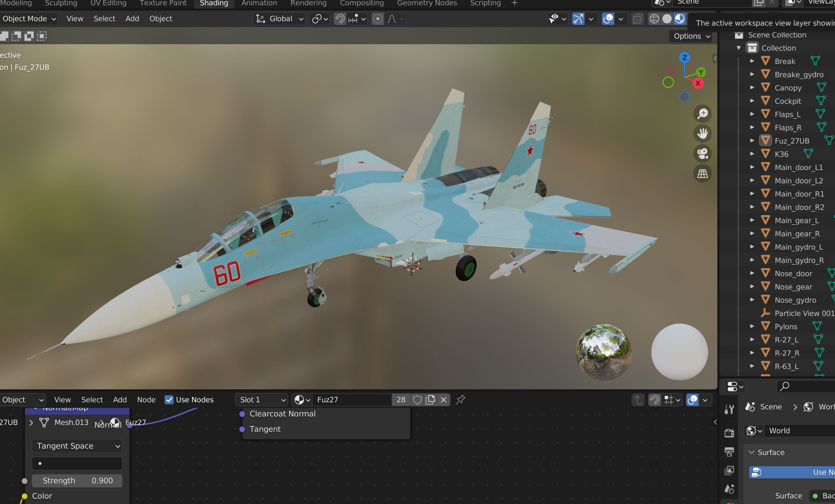Collapse the Surface panel in World properties
Image resolution: width=835 pixels, height=504 pixels.
tap(752, 452)
